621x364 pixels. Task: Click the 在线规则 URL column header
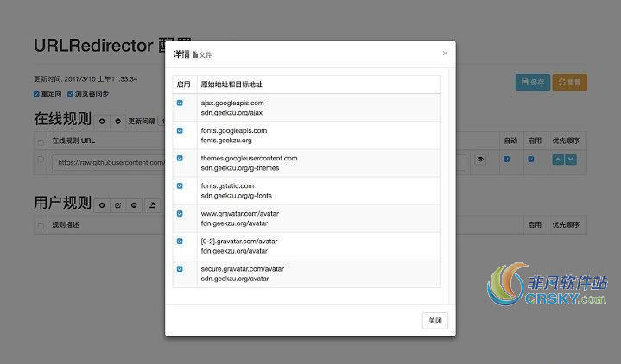click(x=73, y=141)
